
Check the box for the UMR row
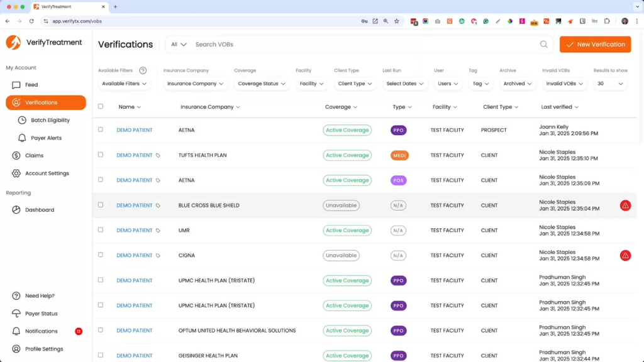(101, 230)
